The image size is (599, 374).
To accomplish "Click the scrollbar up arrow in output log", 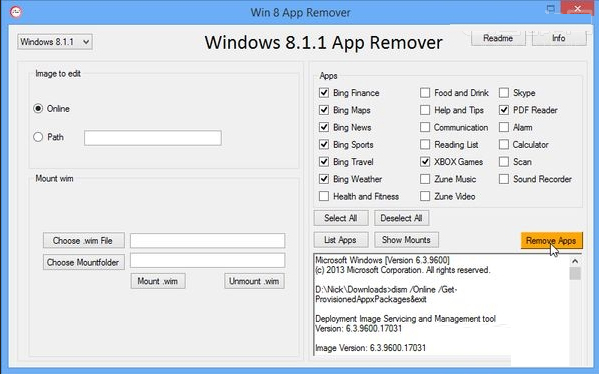I will [x=575, y=261].
